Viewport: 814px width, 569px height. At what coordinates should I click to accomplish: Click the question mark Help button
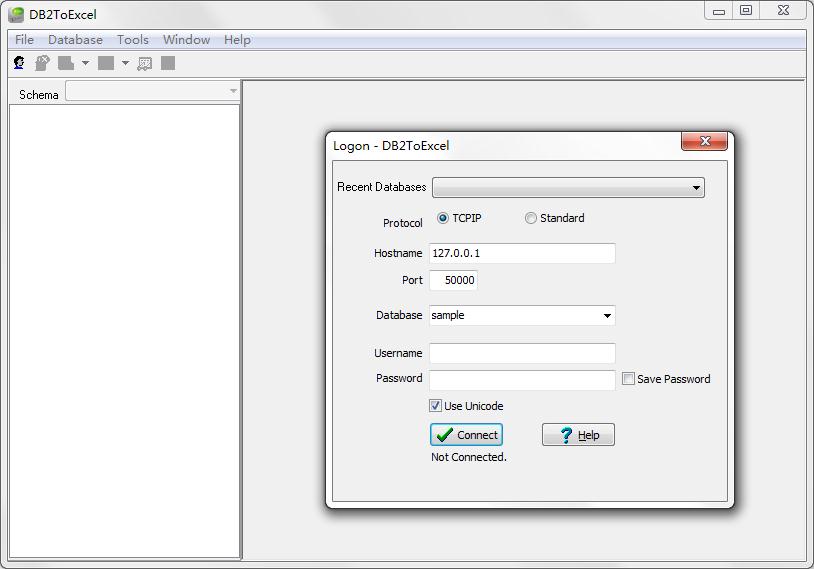point(578,435)
